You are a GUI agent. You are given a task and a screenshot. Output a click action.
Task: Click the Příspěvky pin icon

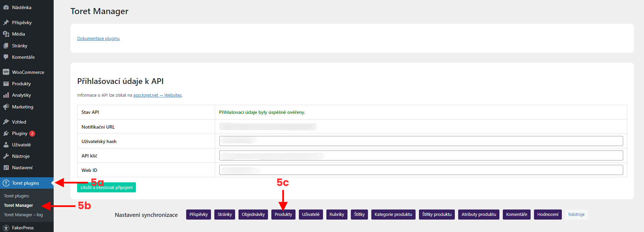point(6,22)
